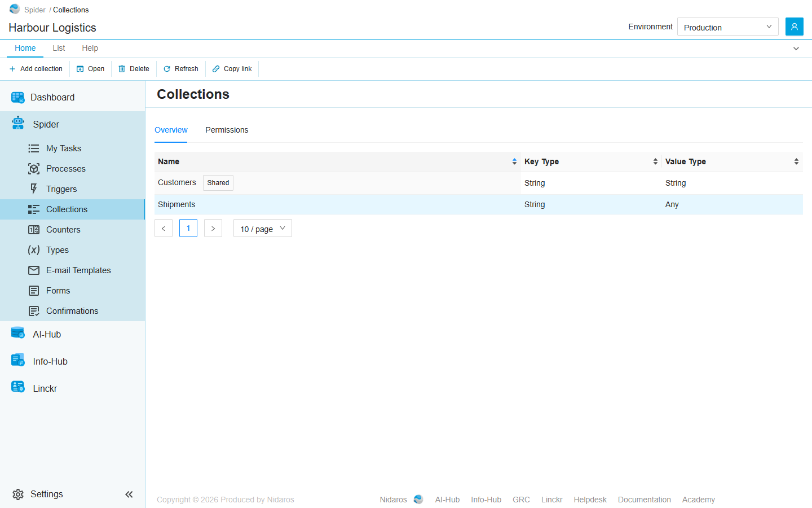Expand the ribbon collapse chevron
This screenshot has width=812, height=508.
(796, 49)
